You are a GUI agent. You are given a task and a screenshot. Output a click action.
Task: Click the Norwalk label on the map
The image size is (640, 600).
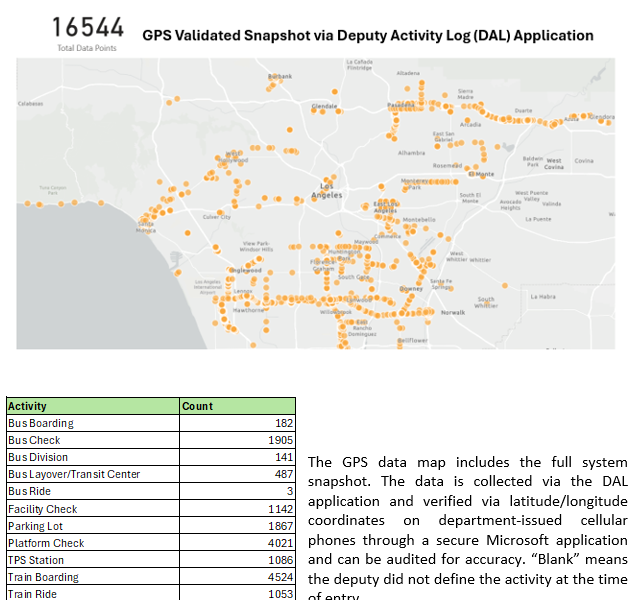453,312
